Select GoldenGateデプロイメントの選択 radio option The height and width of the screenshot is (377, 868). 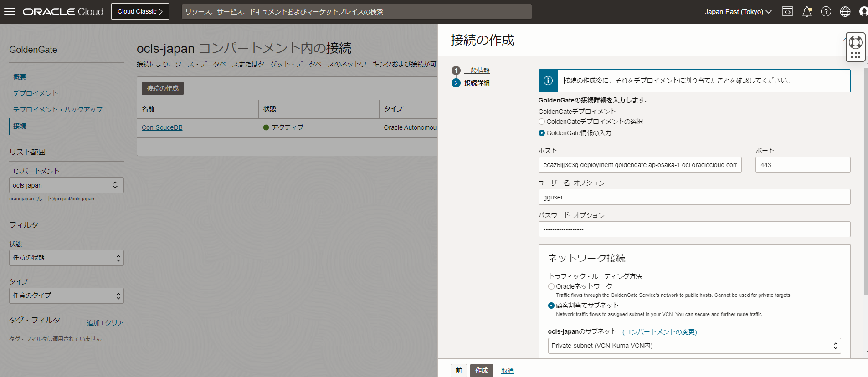(542, 122)
